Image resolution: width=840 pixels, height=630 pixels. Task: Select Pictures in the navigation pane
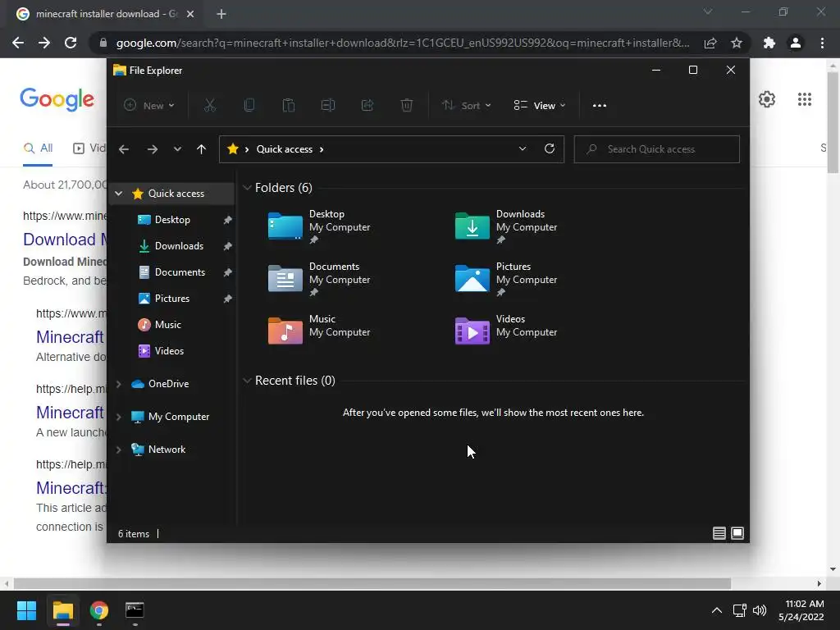coord(172,299)
